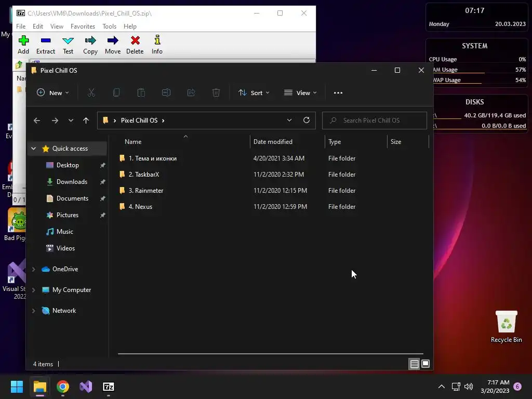
Task: Go back with the left arrow button
Action: coord(37,121)
